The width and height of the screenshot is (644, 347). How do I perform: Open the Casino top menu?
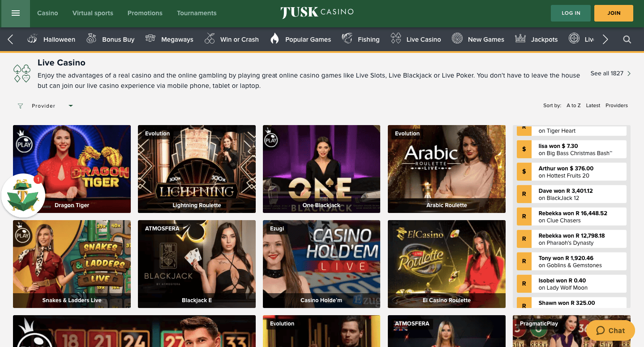click(x=47, y=13)
